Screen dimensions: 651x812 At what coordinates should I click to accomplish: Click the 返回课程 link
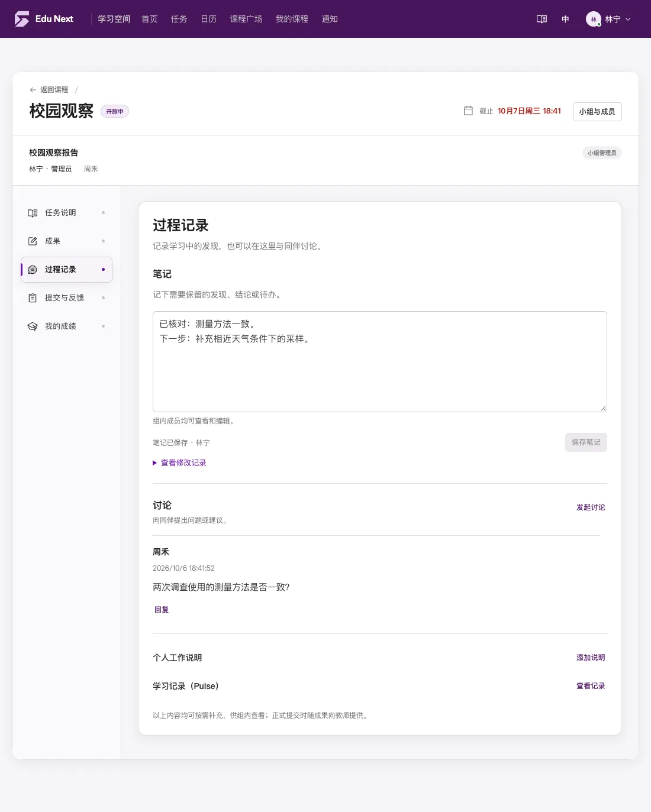(54, 90)
